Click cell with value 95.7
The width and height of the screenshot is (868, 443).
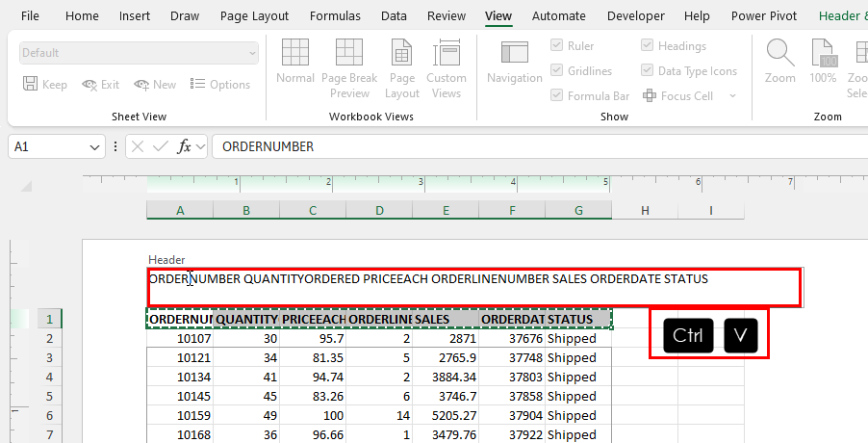click(313, 338)
